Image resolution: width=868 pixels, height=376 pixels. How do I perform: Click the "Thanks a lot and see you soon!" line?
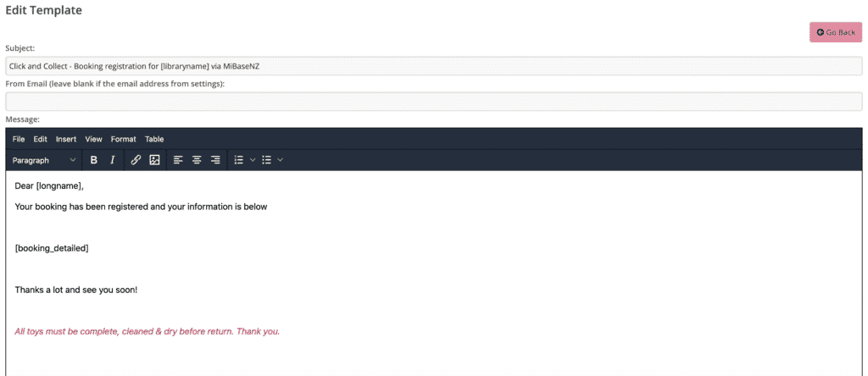75,290
